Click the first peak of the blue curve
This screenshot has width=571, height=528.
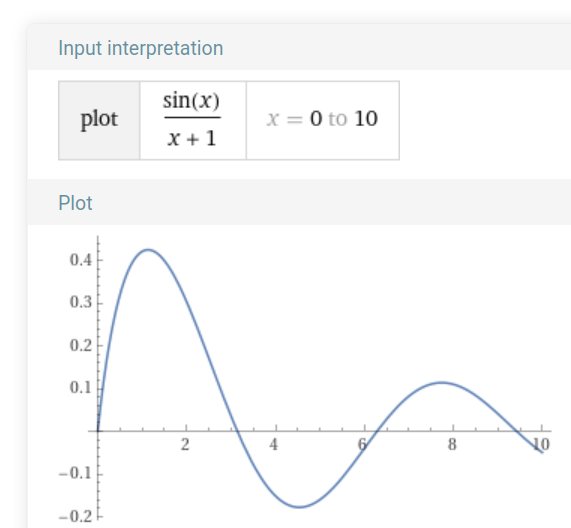click(148, 250)
